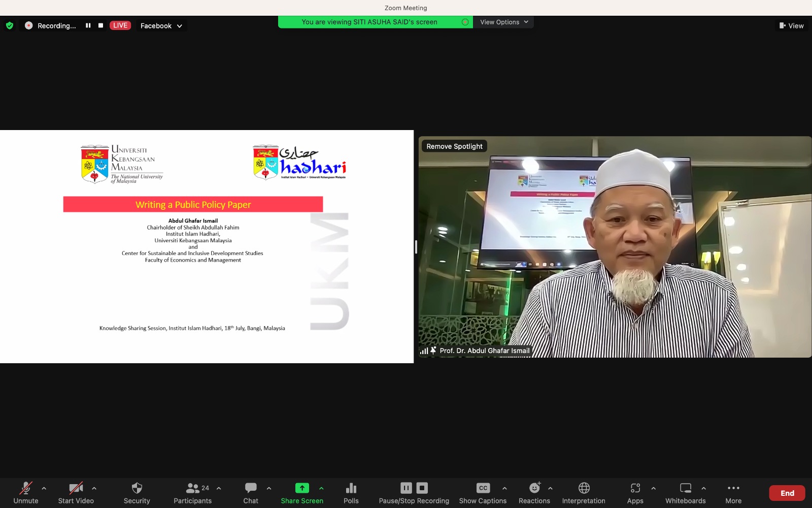Expand audio options arrow beside Unmute
Viewport: 812px width, 508px height.
pyautogui.click(x=44, y=488)
